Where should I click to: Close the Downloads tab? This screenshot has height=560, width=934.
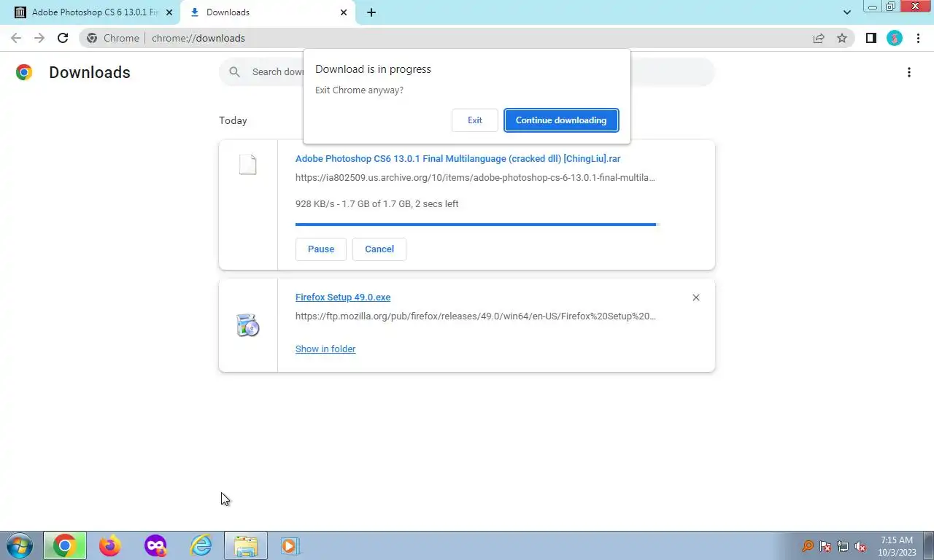344,12
